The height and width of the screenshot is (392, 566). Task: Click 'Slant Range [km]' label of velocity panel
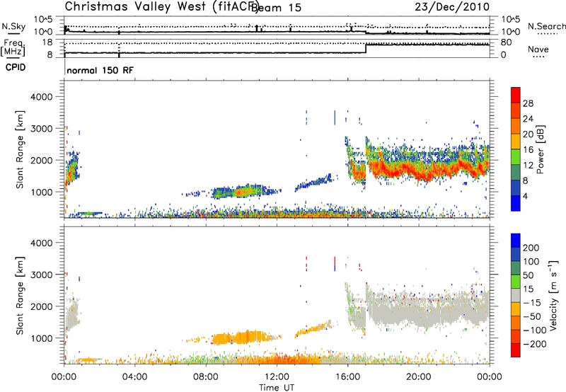tap(20, 296)
